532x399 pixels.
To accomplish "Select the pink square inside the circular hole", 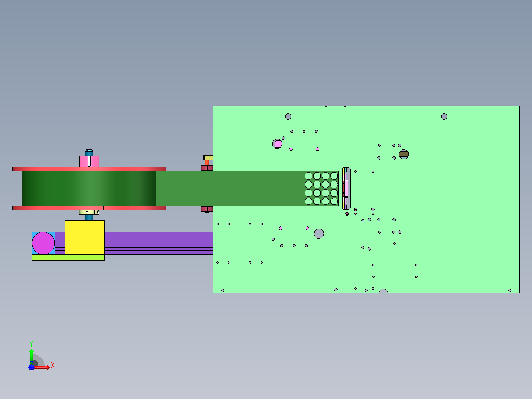I will (278, 144).
